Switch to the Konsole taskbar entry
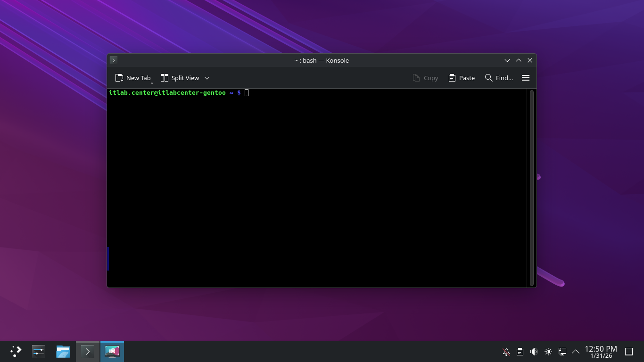Image resolution: width=644 pixels, height=362 pixels. click(x=88, y=351)
